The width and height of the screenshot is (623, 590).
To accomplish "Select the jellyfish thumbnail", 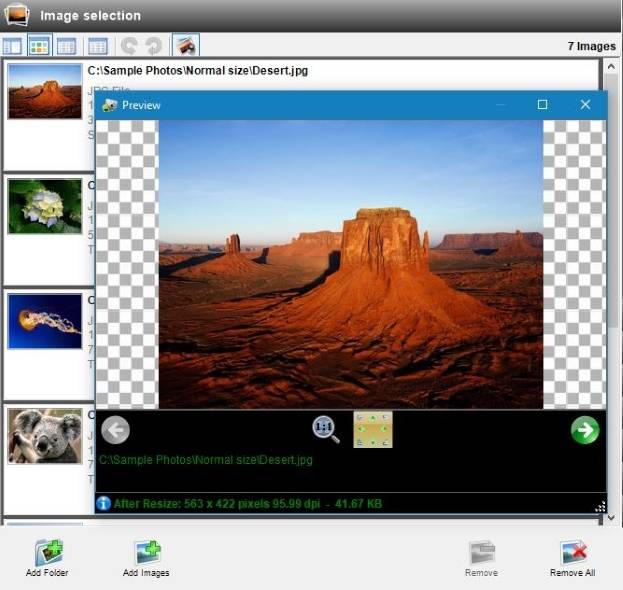I will point(45,321).
